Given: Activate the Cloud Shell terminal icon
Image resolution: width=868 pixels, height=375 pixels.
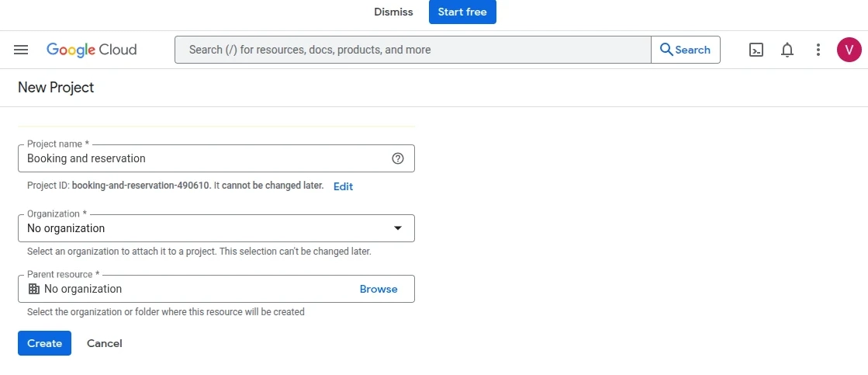Looking at the screenshot, I should pyautogui.click(x=756, y=50).
